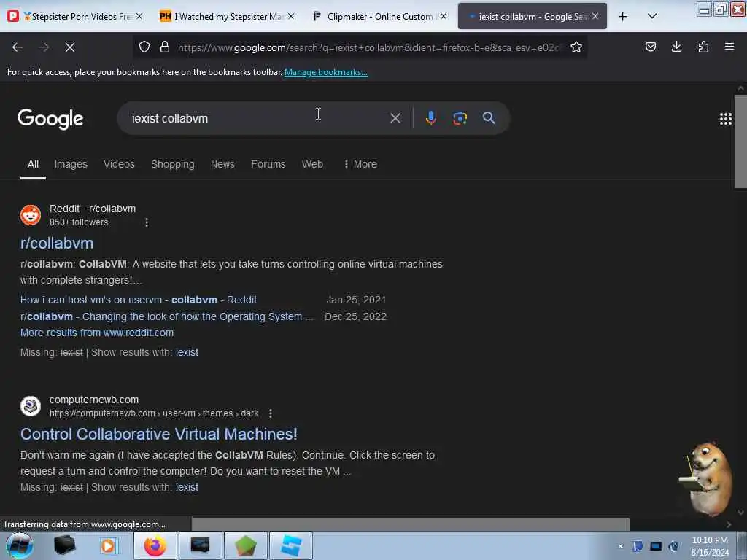Open the Google apps grid
This screenshot has height=560, width=747.
(x=726, y=119)
